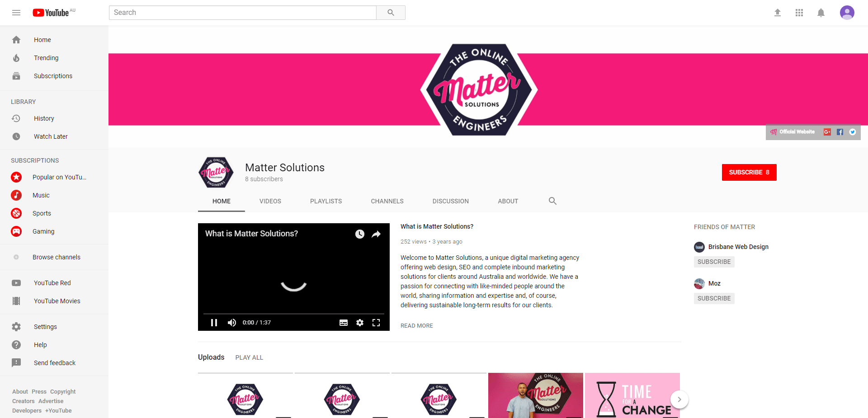868x418 pixels.
Task: Switch to the Videos tab
Action: pos(270,201)
